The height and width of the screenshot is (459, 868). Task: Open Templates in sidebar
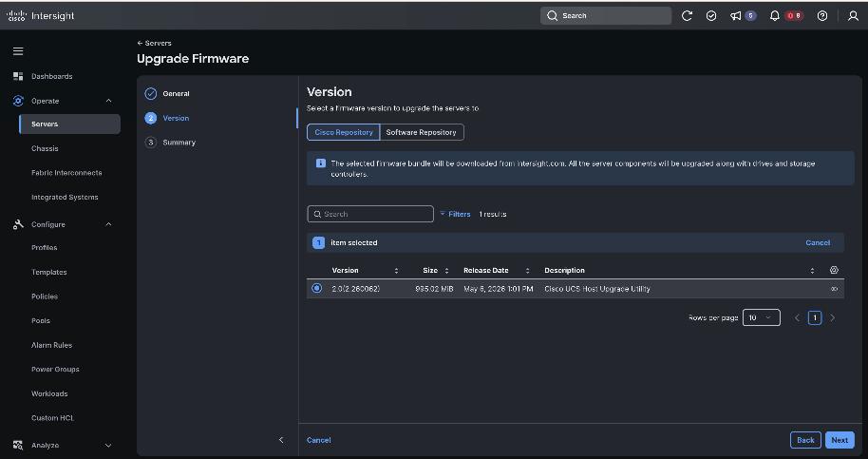[x=49, y=272]
